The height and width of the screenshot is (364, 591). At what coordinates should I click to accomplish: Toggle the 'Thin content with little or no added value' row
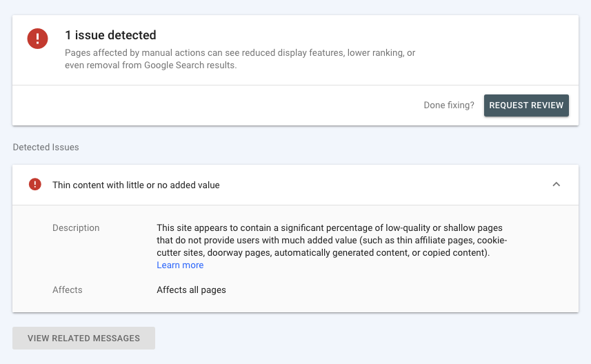coord(295,185)
